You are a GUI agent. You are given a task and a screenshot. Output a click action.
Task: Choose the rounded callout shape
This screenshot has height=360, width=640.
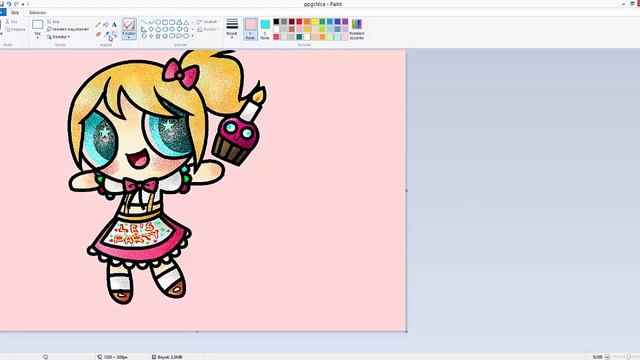(172, 36)
